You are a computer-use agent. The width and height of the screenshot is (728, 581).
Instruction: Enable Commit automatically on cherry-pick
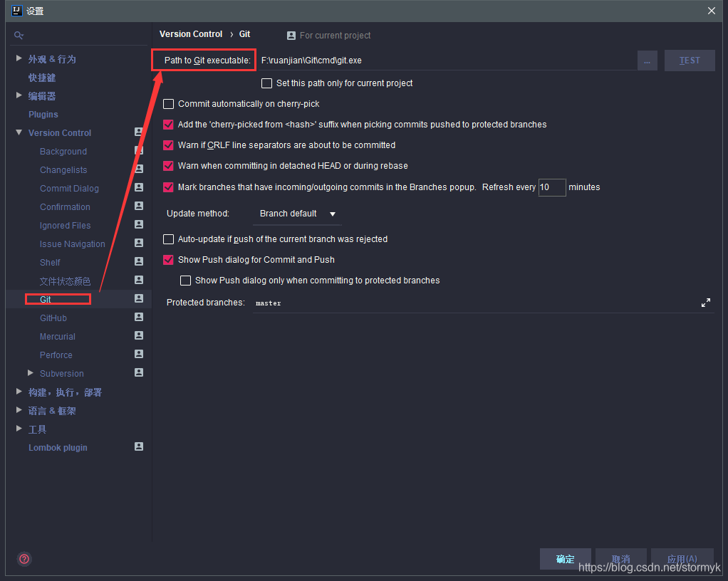coord(169,104)
